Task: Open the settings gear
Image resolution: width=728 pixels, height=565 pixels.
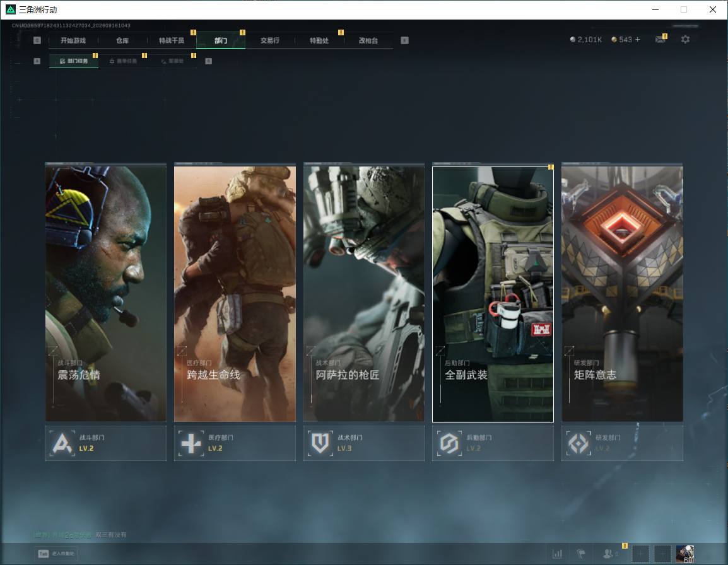Action: click(x=685, y=40)
